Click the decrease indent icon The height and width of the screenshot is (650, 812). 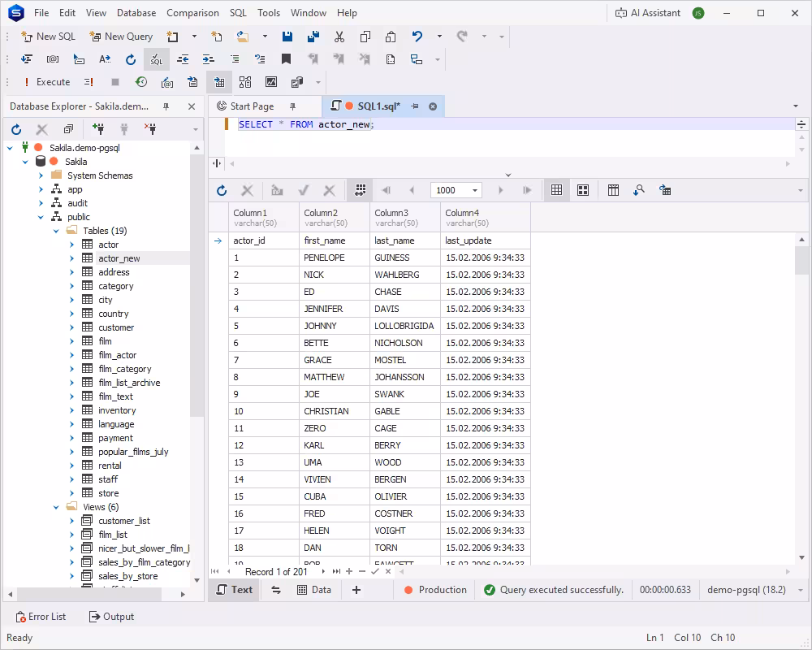tap(183, 59)
